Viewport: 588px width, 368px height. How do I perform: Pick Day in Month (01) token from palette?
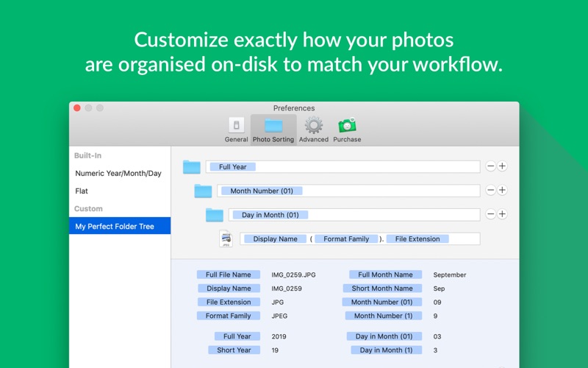click(384, 336)
